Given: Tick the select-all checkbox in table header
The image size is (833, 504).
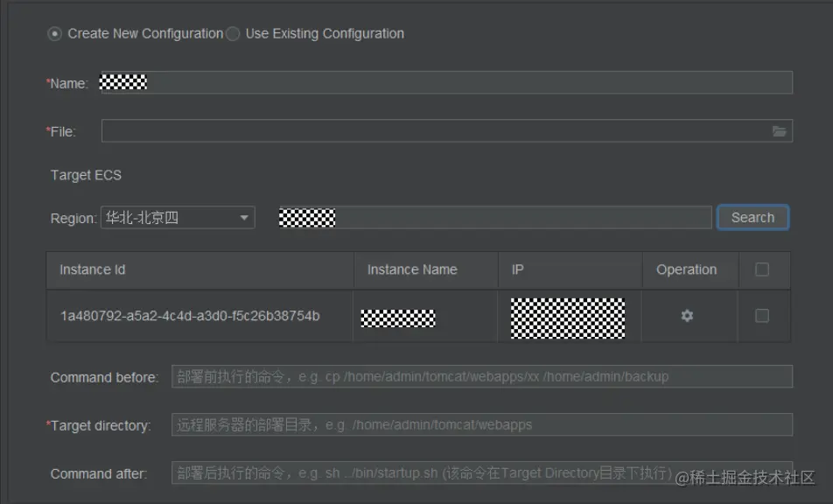Looking at the screenshot, I should (762, 269).
